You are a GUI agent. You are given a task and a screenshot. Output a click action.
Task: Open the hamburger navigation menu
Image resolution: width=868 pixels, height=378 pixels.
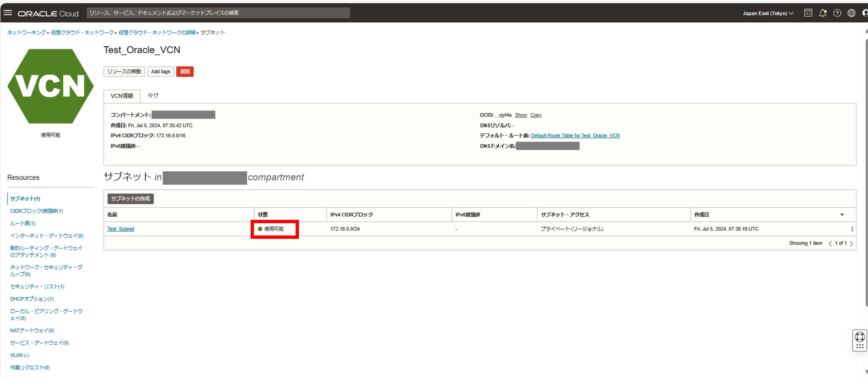pyautogui.click(x=8, y=13)
